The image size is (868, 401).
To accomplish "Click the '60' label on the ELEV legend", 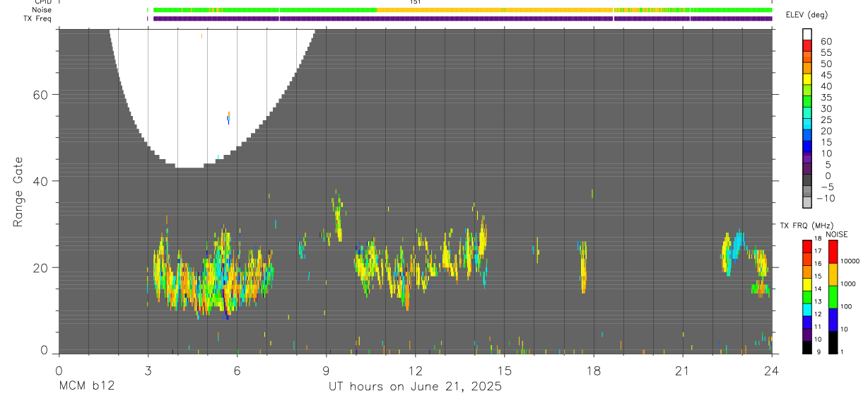I will (x=826, y=42).
